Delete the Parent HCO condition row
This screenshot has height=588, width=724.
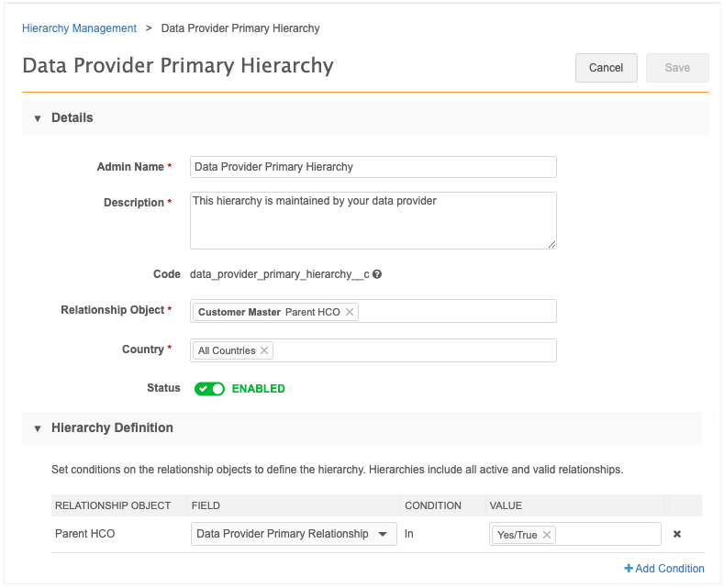coord(677,534)
